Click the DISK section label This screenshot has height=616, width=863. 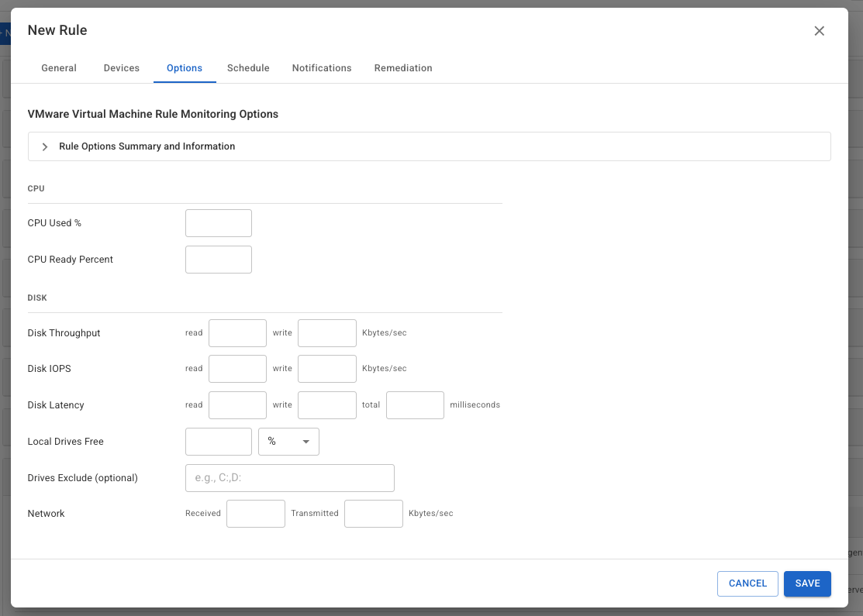[x=37, y=298]
